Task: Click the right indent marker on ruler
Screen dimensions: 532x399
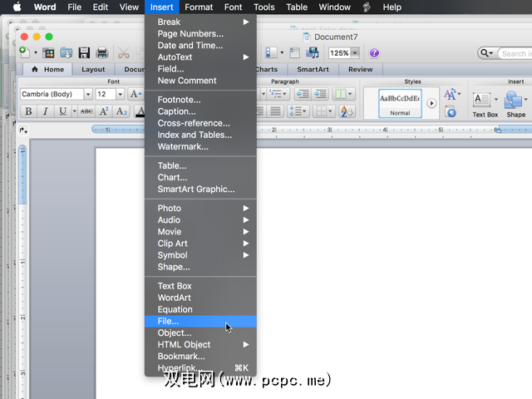Action: (498, 130)
